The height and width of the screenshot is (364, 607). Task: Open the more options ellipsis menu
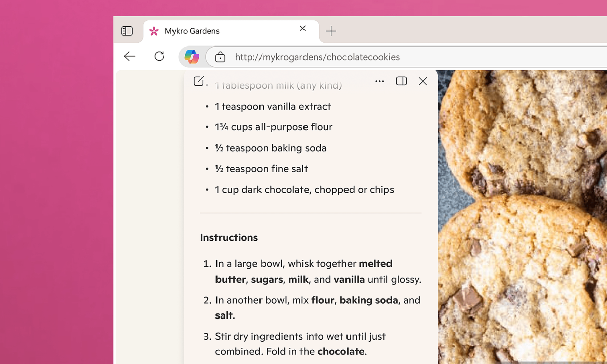[x=379, y=81]
